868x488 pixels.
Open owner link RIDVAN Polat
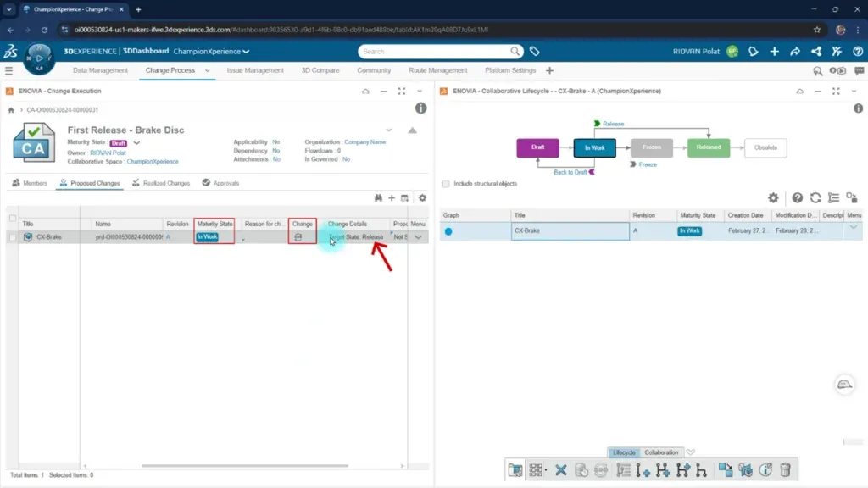coord(108,152)
